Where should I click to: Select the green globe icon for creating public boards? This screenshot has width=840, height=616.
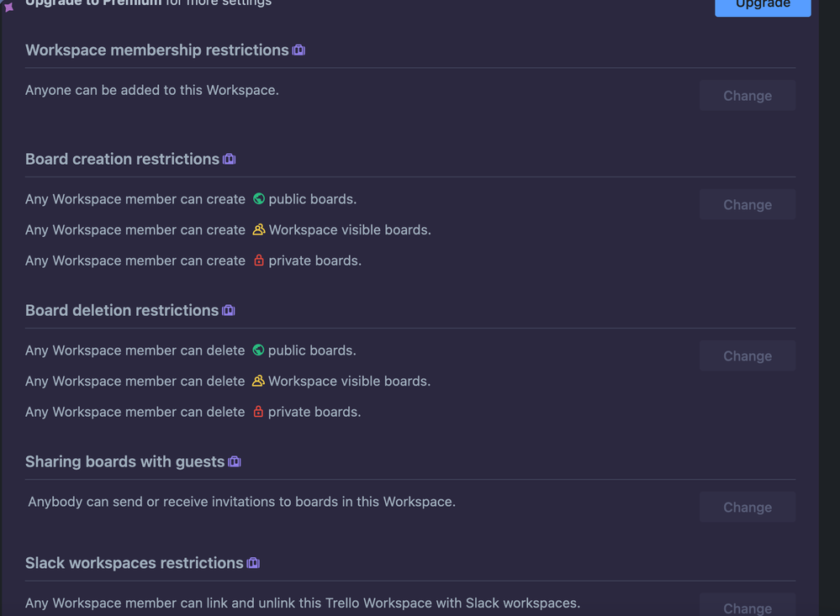258,198
